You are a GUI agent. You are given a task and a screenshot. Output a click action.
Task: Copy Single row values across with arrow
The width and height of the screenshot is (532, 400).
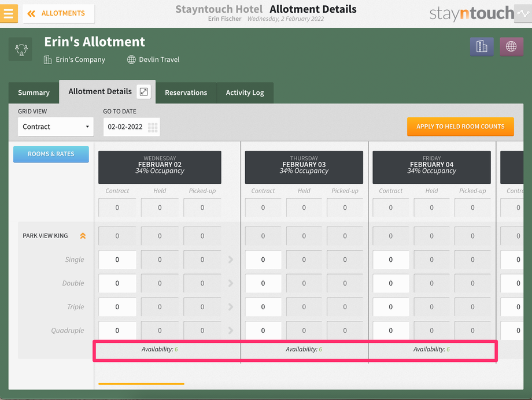230,260
